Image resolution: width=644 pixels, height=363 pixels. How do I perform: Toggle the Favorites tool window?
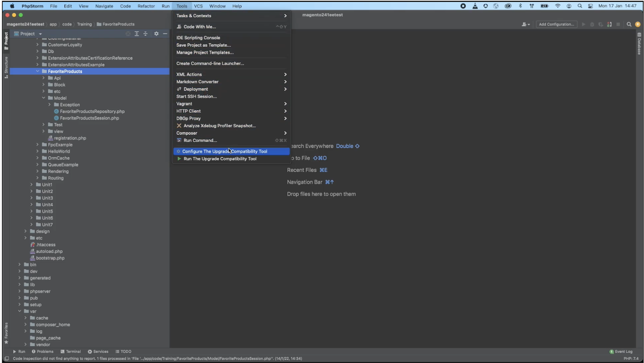pyautogui.click(x=6, y=333)
